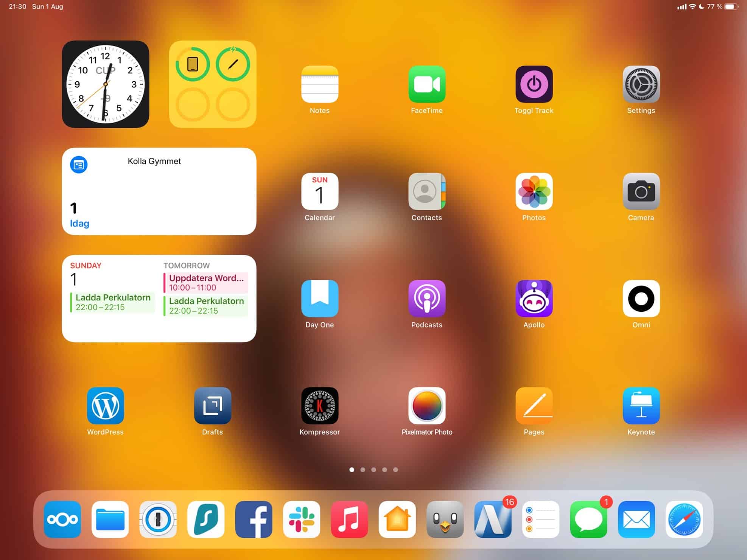
Task: Open Pixelmator Photo
Action: [427, 406]
